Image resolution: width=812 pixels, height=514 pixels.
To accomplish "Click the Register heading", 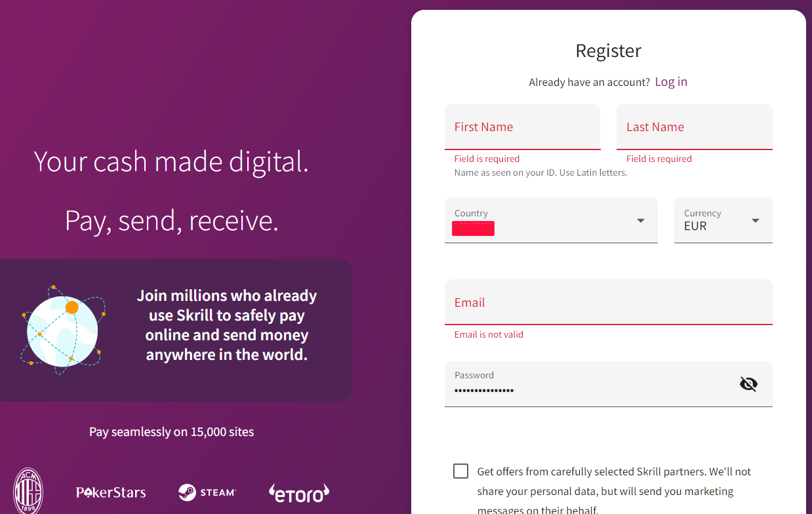I will [609, 50].
